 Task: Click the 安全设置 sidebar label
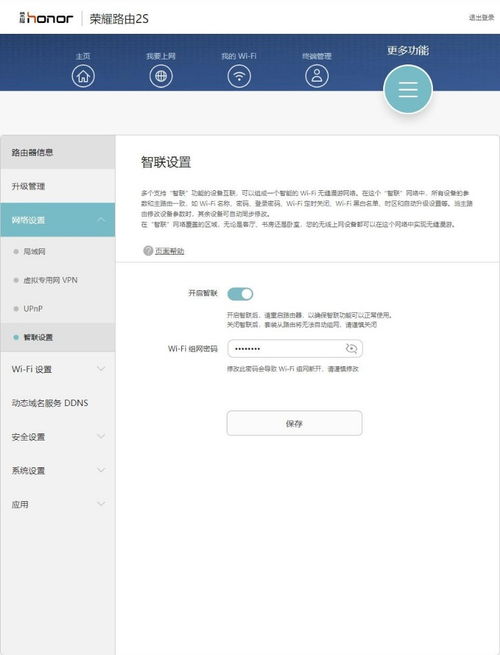click(28, 437)
